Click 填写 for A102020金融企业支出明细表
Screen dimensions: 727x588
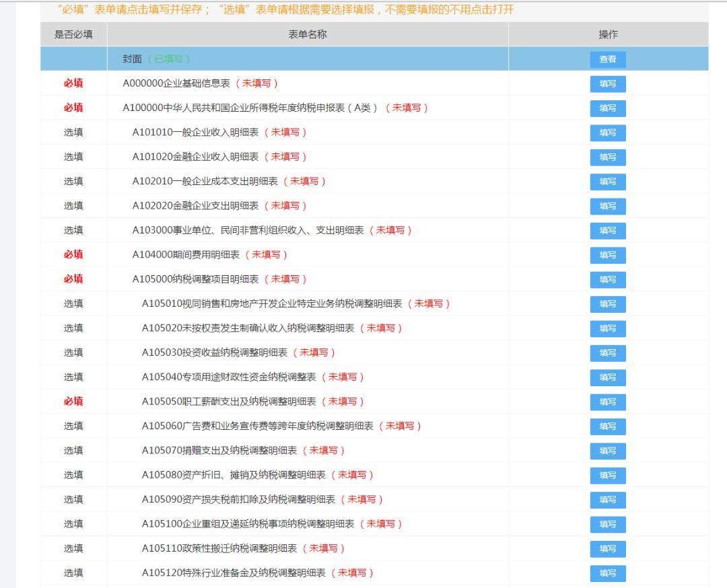tap(608, 206)
